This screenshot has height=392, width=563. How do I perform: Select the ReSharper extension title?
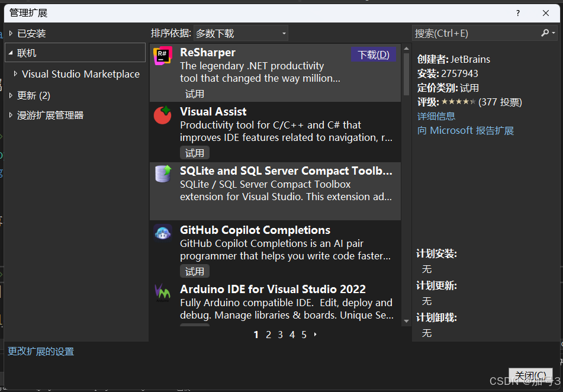coord(208,53)
